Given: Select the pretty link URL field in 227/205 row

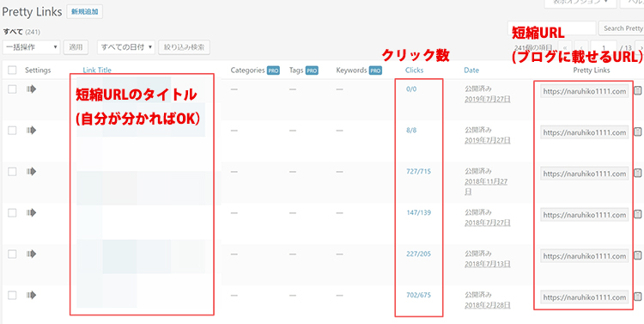Looking at the screenshot, I should tap(585, 256).
